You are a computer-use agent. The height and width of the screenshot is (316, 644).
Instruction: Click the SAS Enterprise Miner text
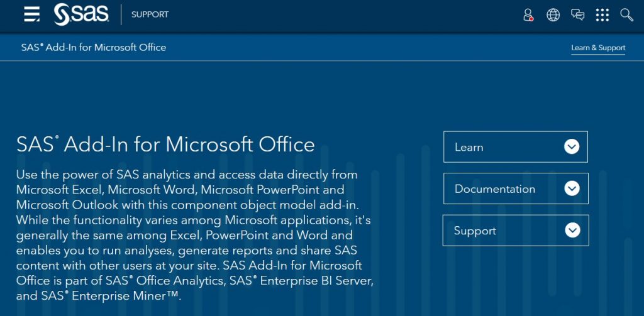point(111,296)
